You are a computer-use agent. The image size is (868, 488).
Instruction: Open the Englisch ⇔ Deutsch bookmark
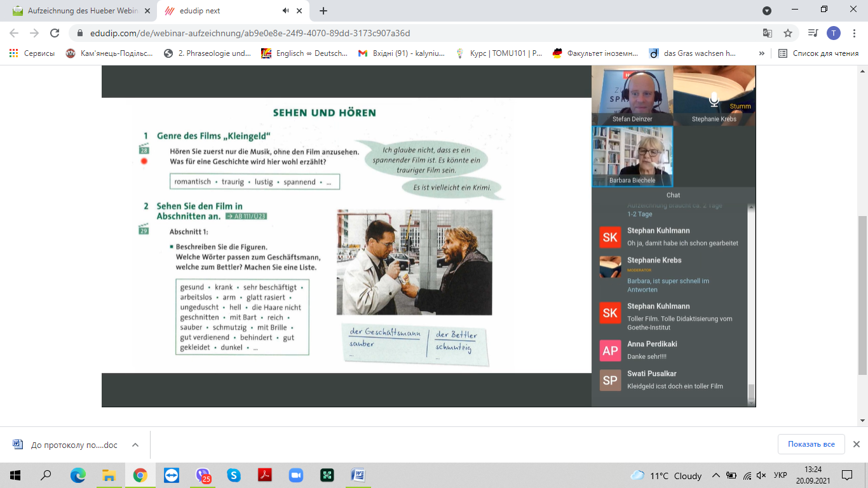tap(305, 53)
